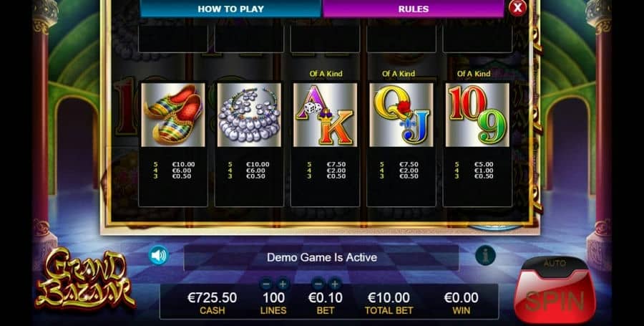Decrease the bet amount
Viewport: 644px width, 326px height.
[x=318, y=284]
